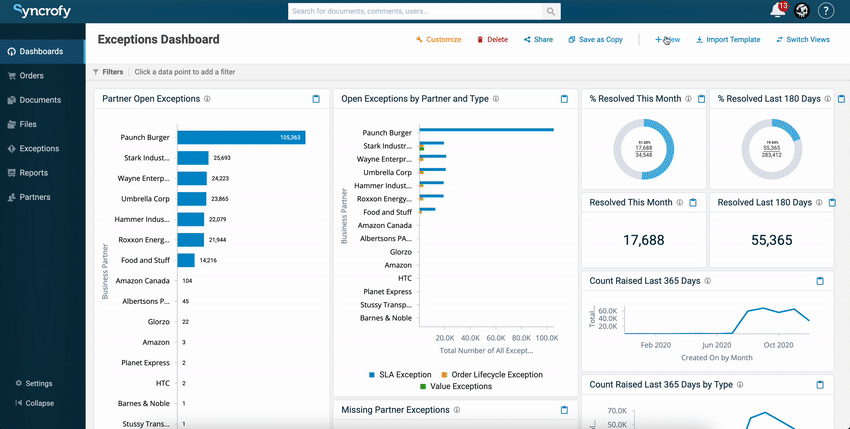Toggle SLA Exception legend entry
Screen dimensions: 850x429
400,375
